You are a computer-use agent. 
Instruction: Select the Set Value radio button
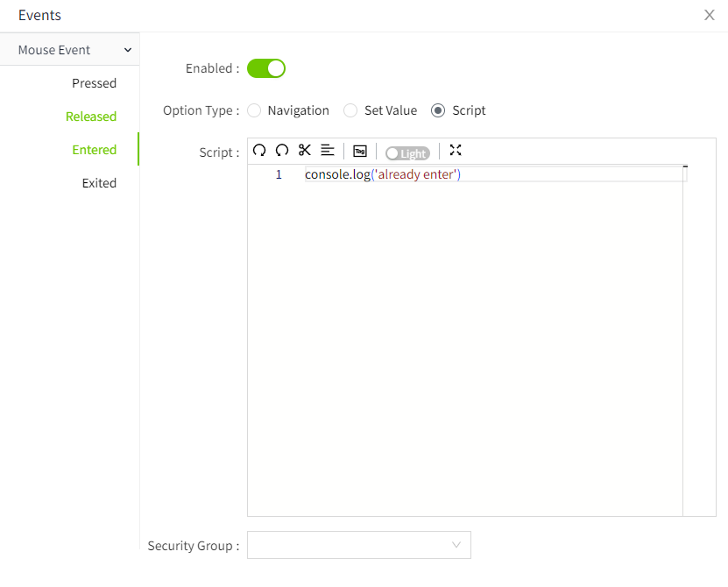(350, 110)
